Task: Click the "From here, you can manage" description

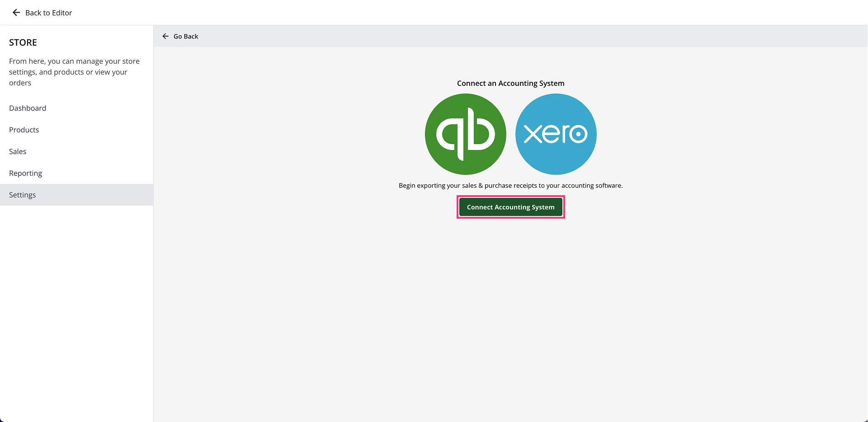Action: point(75,72)
